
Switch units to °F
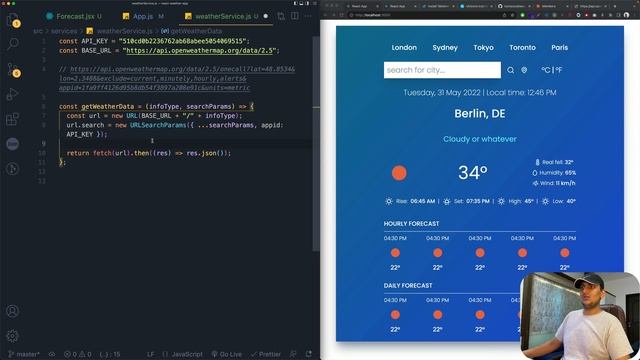[x=558, y=70]
